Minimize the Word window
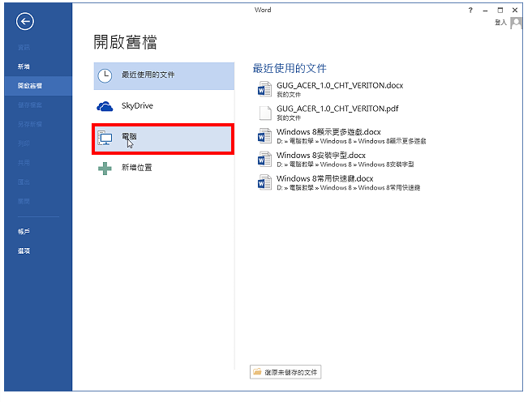Screen dimensions: 532x402 click(485, 11)
